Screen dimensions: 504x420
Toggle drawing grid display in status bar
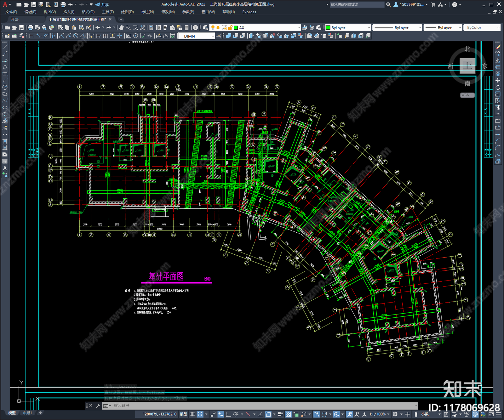[192, 414]
